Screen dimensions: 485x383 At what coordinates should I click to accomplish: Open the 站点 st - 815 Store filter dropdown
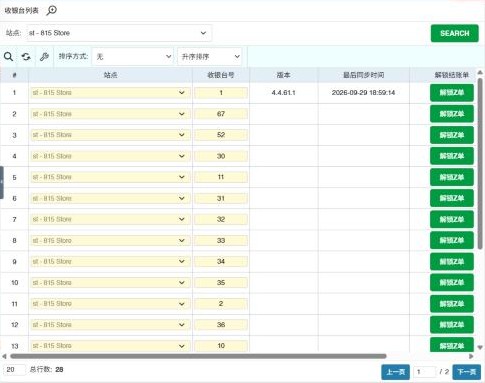(119, 33)
